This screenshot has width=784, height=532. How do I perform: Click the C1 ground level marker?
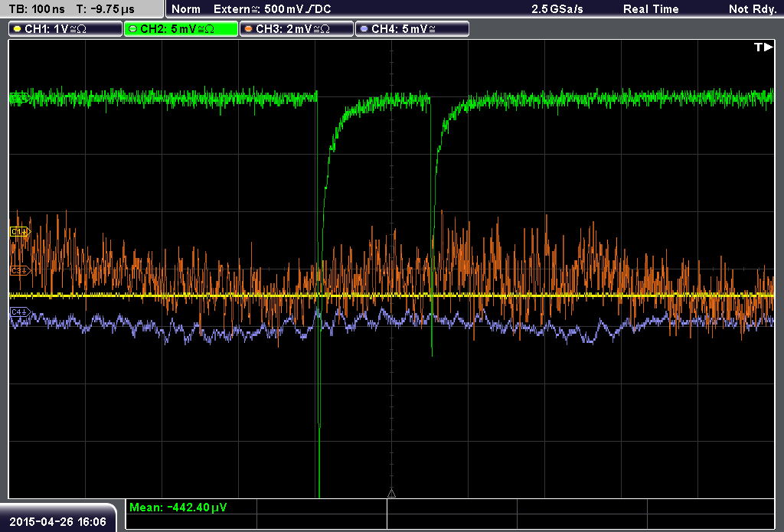pos(20,231)
